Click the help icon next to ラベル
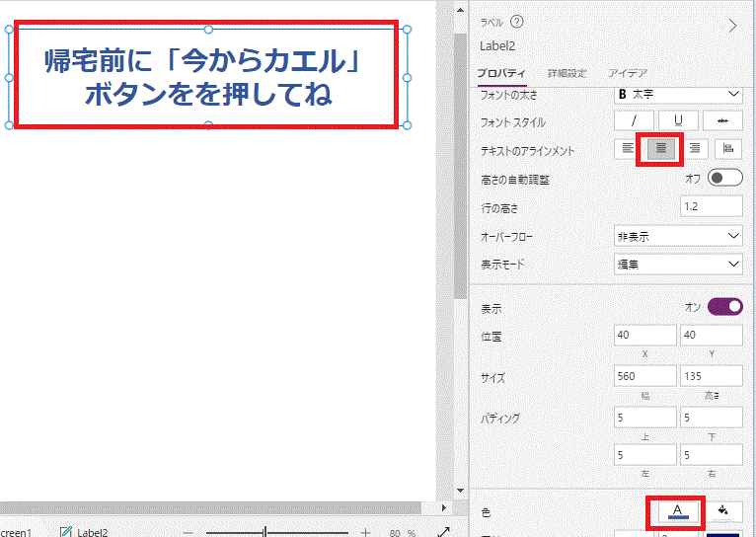 [x=517, y=23]
